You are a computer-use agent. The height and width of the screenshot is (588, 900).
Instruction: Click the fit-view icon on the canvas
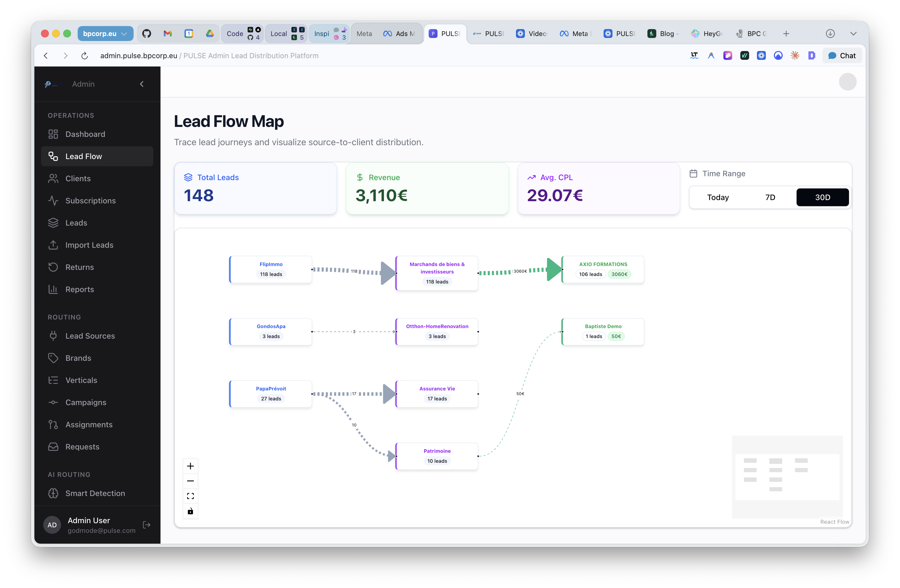190,496
